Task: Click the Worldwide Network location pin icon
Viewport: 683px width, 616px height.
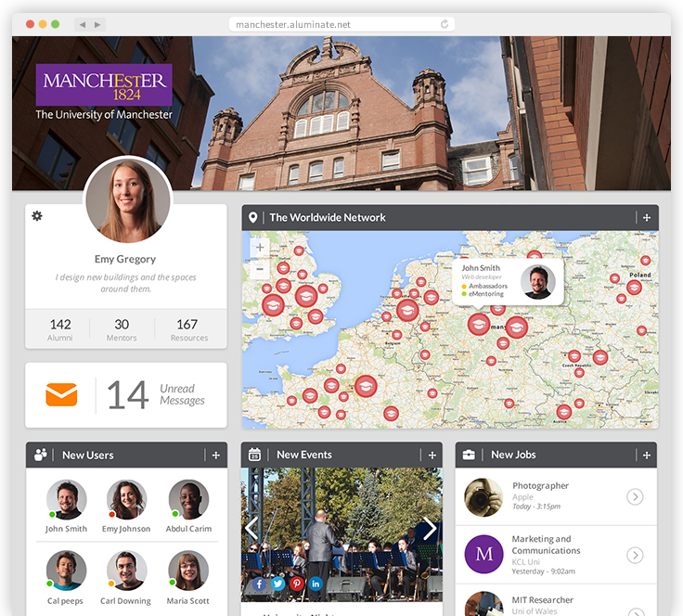Action: point(252,217)
